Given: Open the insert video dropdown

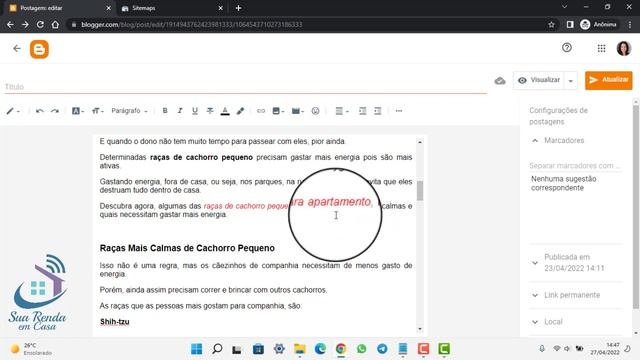Looking at the screenshot, I should tap(298, 111).
